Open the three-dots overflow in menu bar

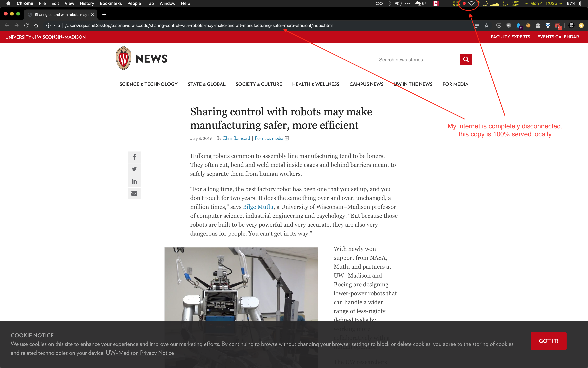(x=407, y=3)
